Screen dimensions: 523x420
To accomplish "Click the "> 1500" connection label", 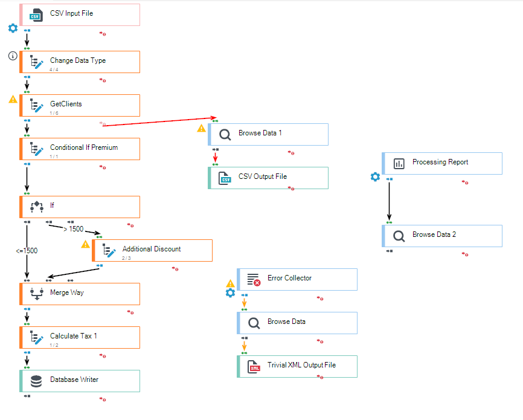I will [74, 229].
